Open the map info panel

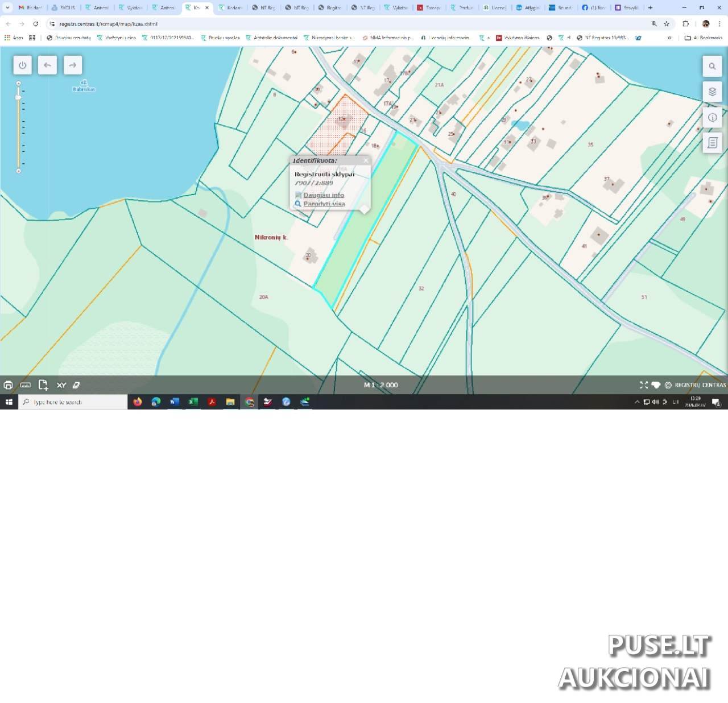[x=712, y=118]
